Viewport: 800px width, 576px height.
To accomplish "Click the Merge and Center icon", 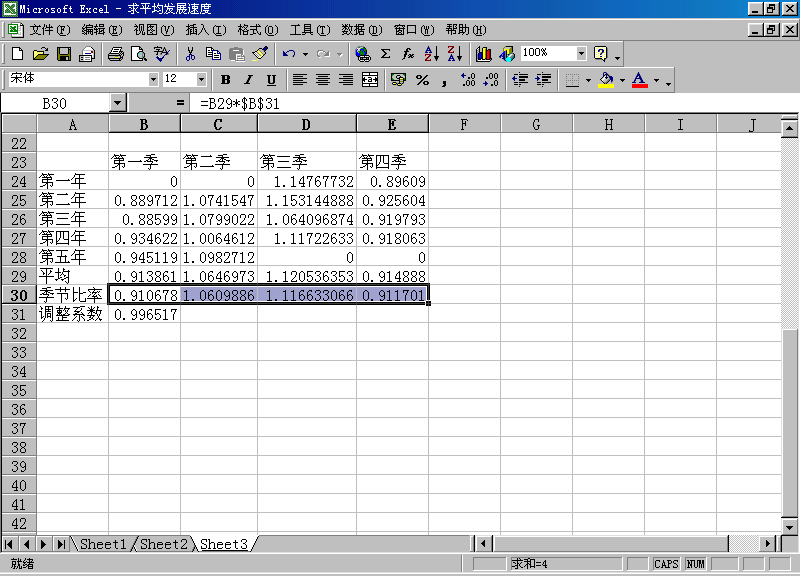I will [370, 80].
